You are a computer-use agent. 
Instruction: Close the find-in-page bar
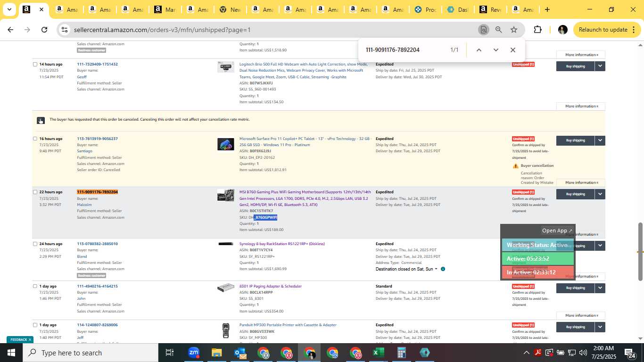[512, 50]
